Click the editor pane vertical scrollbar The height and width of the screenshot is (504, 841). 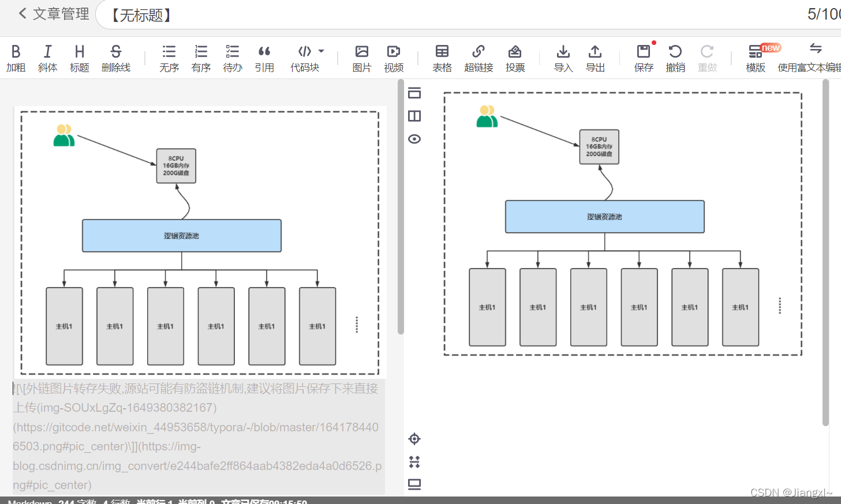click(x=401, y=206)
